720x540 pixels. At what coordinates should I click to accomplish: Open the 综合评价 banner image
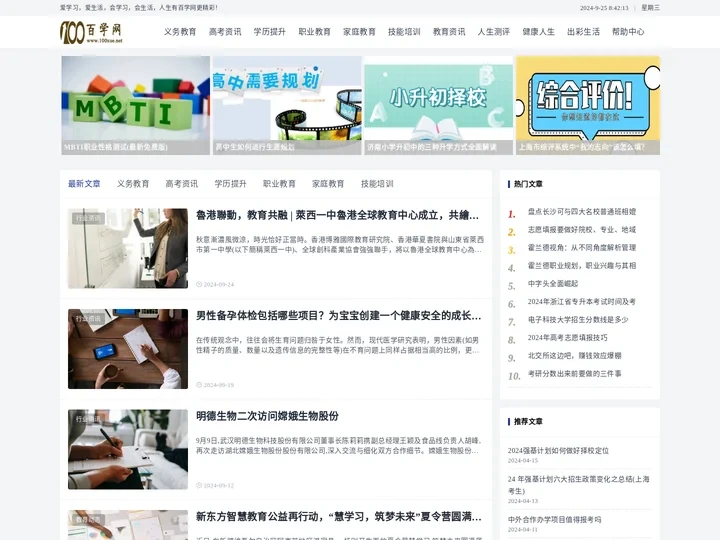(x=588, y=105)
